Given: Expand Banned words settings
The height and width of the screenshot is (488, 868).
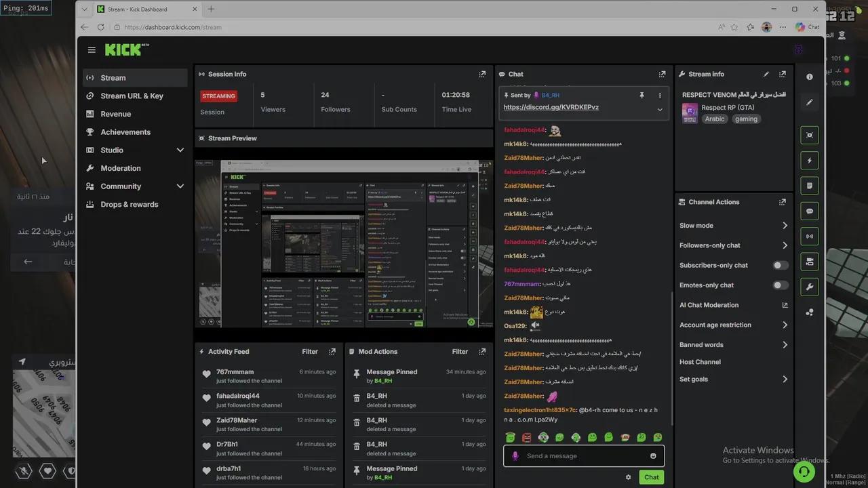Looking at the screenshot, I should point(785,345).
